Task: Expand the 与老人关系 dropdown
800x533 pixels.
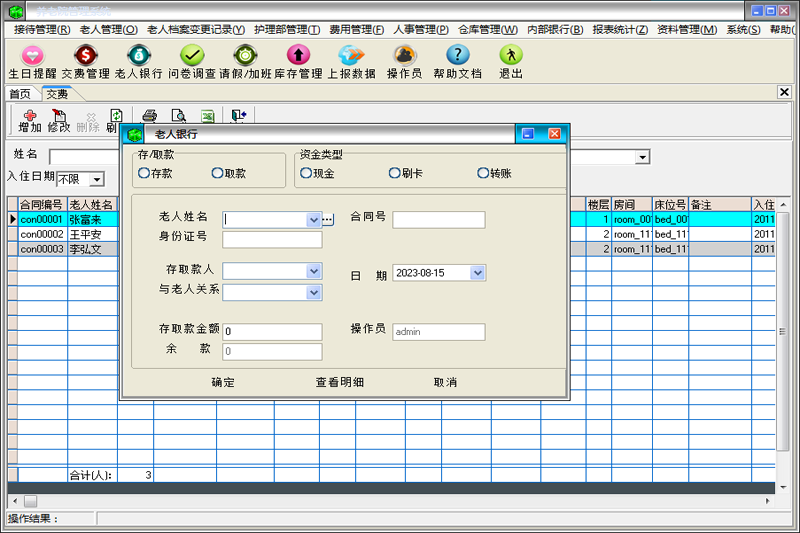Action: coord(313,292)
